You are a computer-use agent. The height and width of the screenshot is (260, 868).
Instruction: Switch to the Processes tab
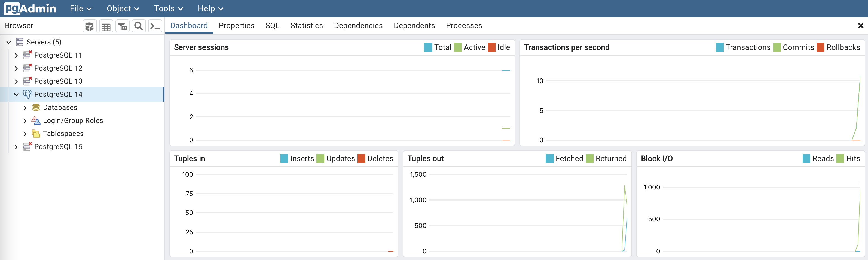[x=464, y=26]
